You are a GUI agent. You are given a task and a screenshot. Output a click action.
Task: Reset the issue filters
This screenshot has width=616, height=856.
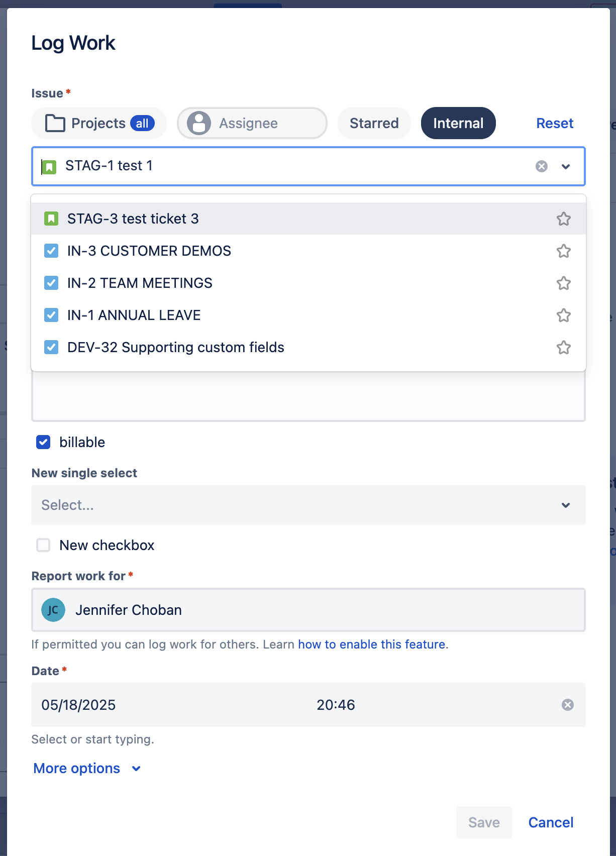point(554,123)
